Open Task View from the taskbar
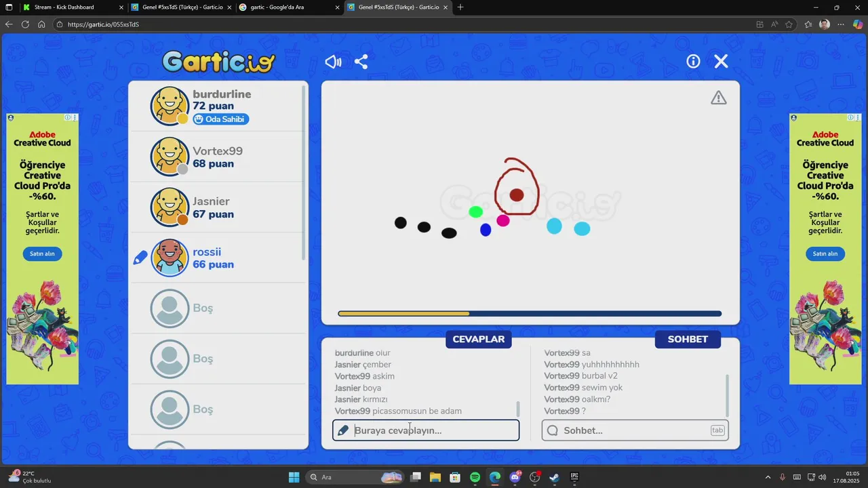 coord(416,477)
